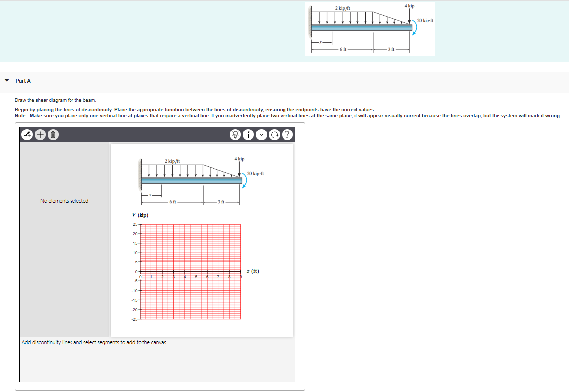Click the Part A tab header

[x=23, y=80]
